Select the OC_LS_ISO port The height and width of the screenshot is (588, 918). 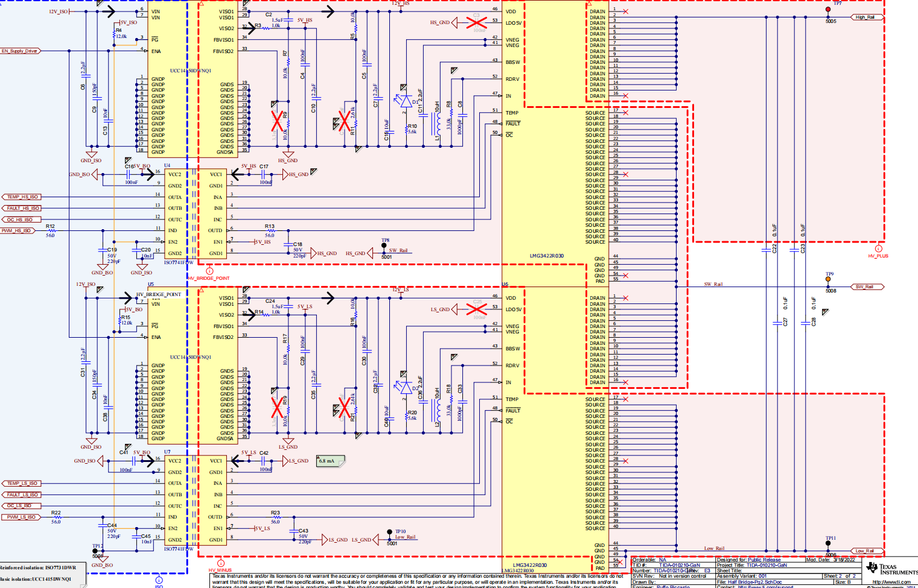pos(22,506)
